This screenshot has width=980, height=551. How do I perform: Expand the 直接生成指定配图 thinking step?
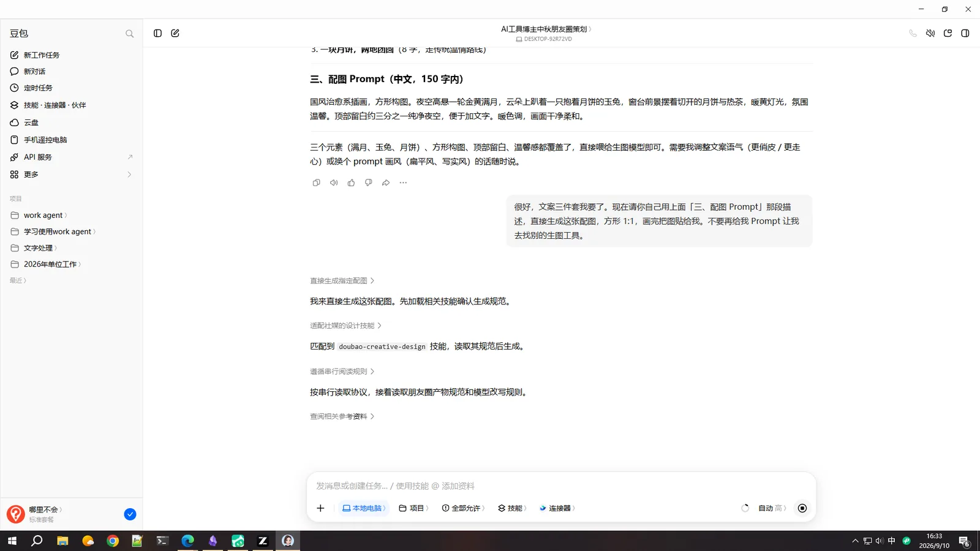tap(342, 280)
